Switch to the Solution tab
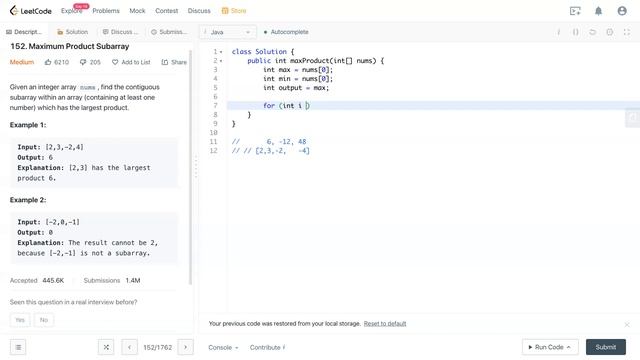The width and height of the screenshot is (640, 360). [72, 32]
